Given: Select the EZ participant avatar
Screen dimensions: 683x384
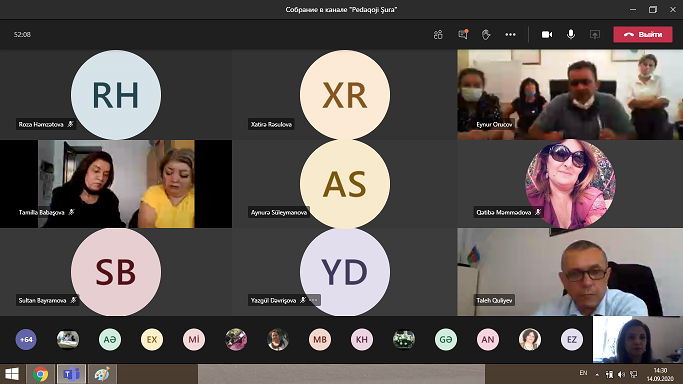Looking at the screenshot, I should click(571, 339).
